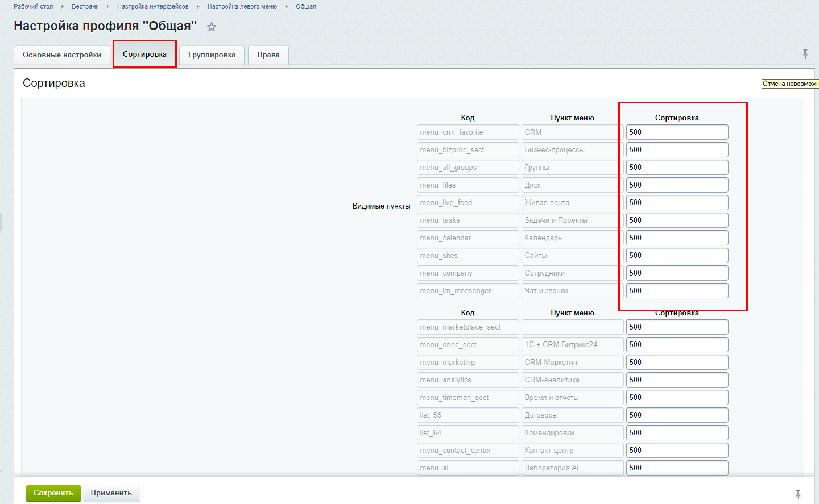Open the Основные настройки tab
819x504 pixels.
pyautogui.click(x=62, y=55)
